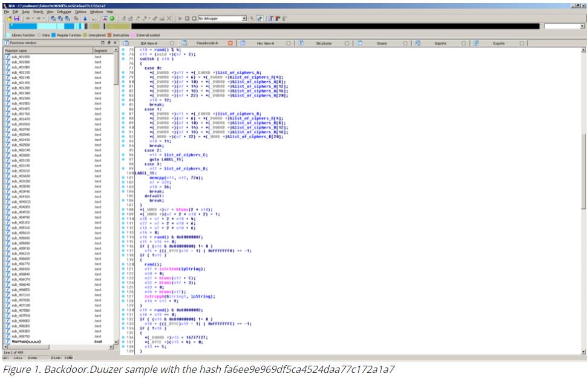This screenshot has height=379, width=588.
Task: Toggle breakpoint dot at pseudocode line 78
Action: point(123,73)
